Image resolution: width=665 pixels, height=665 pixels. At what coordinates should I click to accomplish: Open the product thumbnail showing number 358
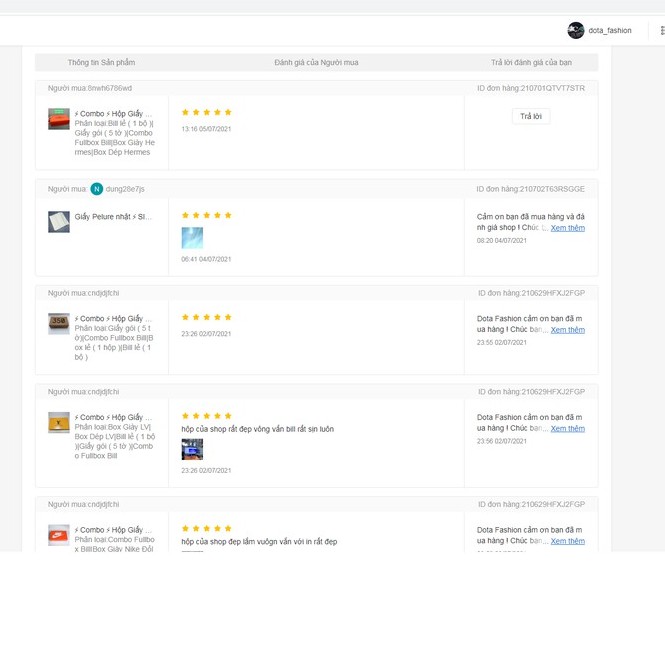(x=59, y=324)
